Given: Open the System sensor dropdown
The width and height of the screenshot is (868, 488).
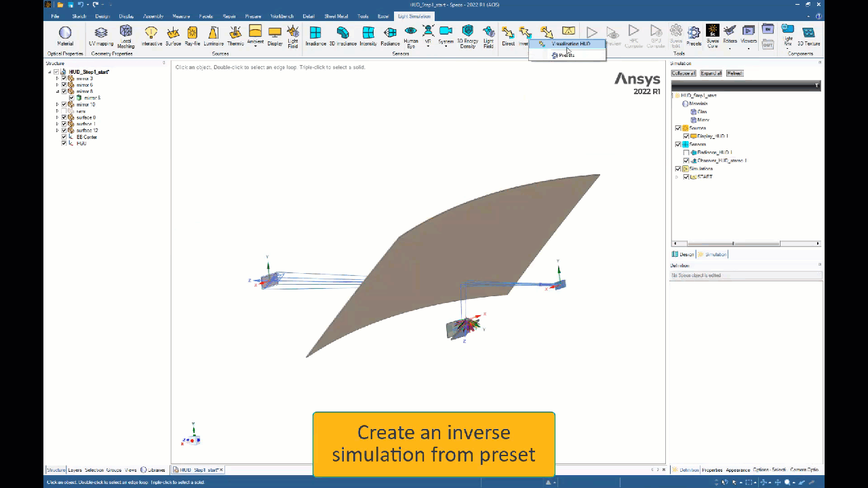Looking at the screenshot, I should (446, 46).
